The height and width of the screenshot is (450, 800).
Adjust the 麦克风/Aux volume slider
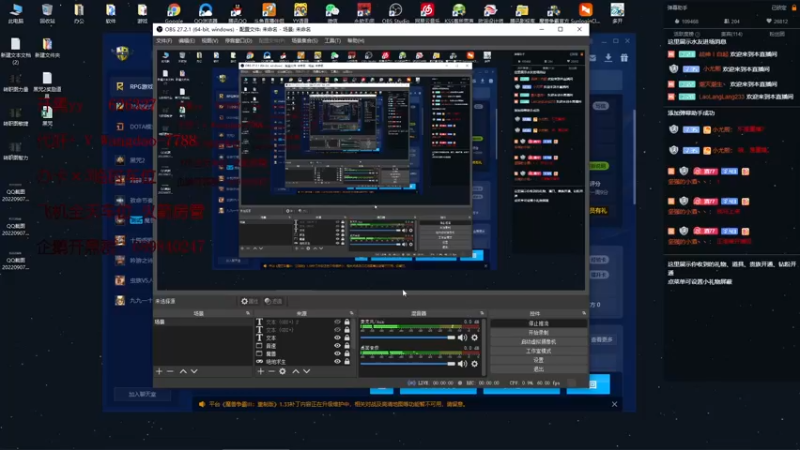tap(408, 338)
